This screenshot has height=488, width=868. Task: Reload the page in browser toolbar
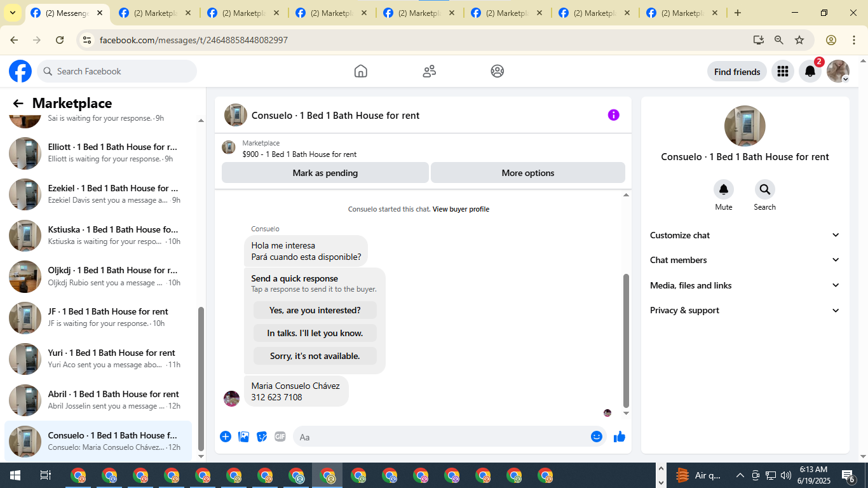point(60,40)
